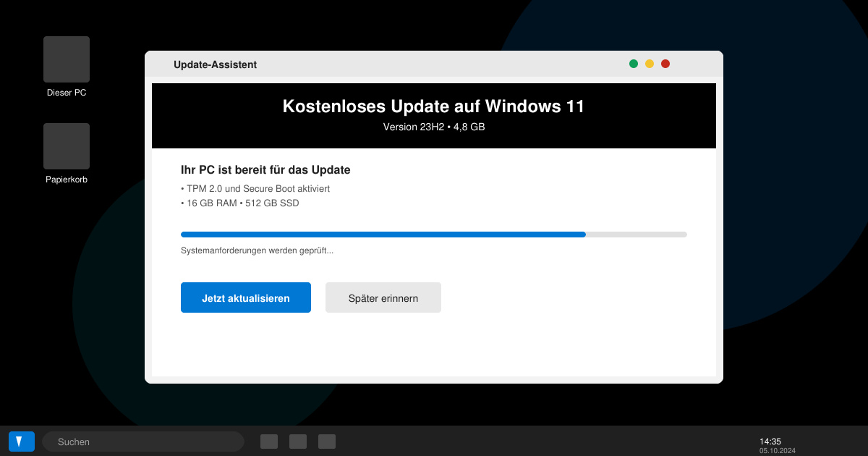Focus the Suchen taskbar search field
This screenshot has width=868, height=456.
tap(143, 442)
